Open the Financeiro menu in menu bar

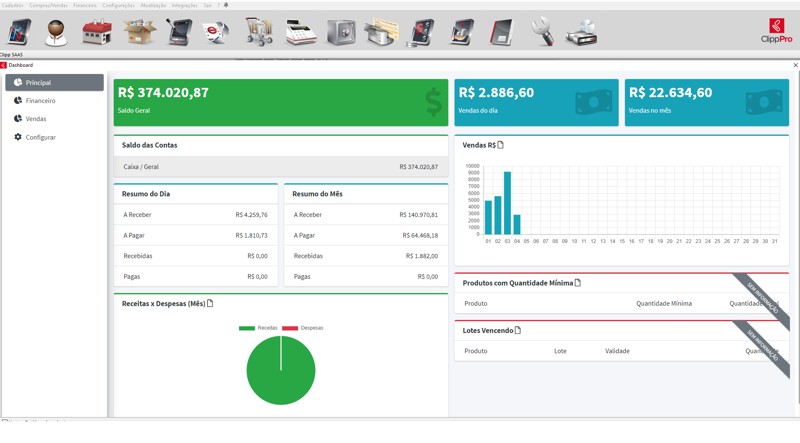tap(85, 5)
